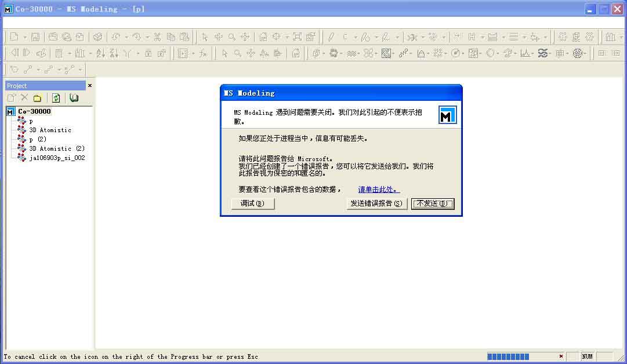Click the sort ascending A-Z icon
627x364 pixels.
(x=100, y=53)
